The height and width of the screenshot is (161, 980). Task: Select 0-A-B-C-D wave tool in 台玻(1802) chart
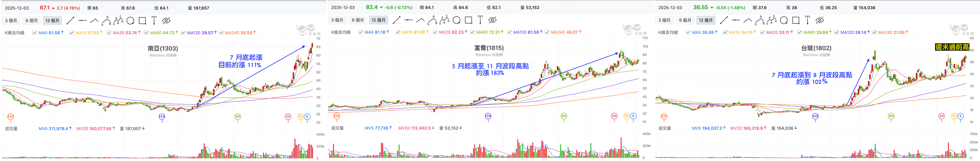[772, 20]
